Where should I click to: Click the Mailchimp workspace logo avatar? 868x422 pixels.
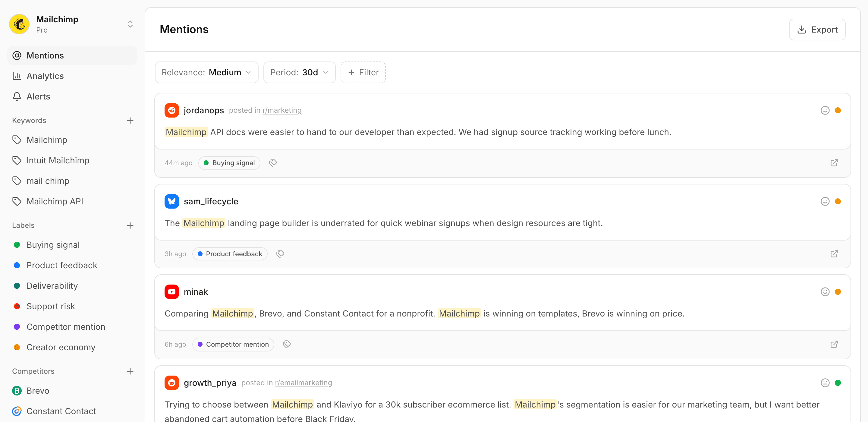[19, 24]
